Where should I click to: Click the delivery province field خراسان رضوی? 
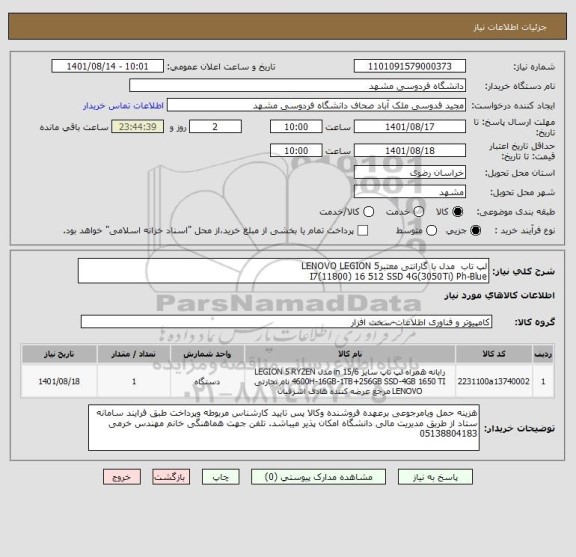click(x=410, y=173)
